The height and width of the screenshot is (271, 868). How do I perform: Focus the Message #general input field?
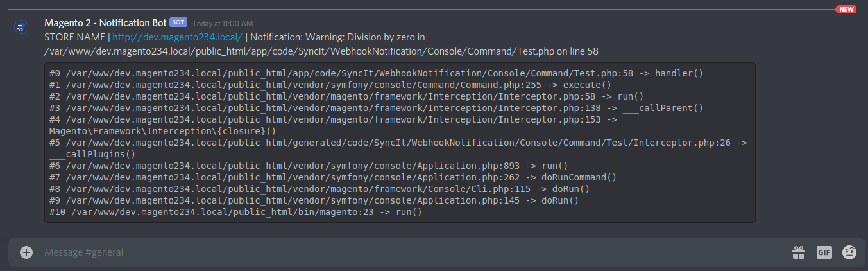(x=411, y=252)
